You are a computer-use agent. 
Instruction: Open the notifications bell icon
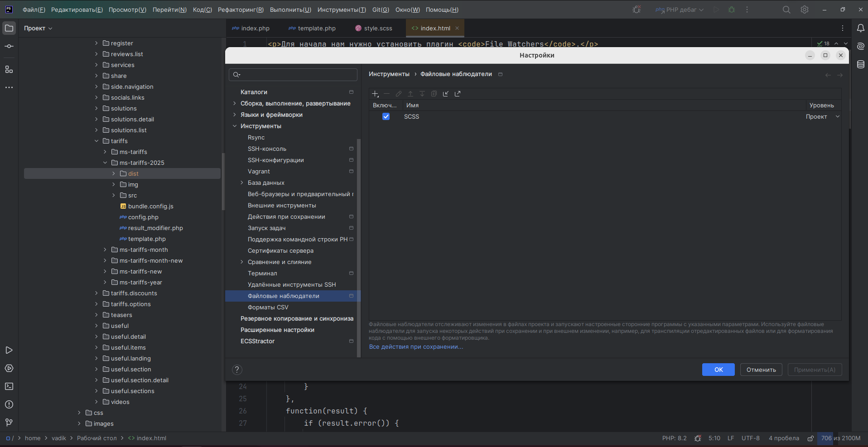click(x=860, y=28)
